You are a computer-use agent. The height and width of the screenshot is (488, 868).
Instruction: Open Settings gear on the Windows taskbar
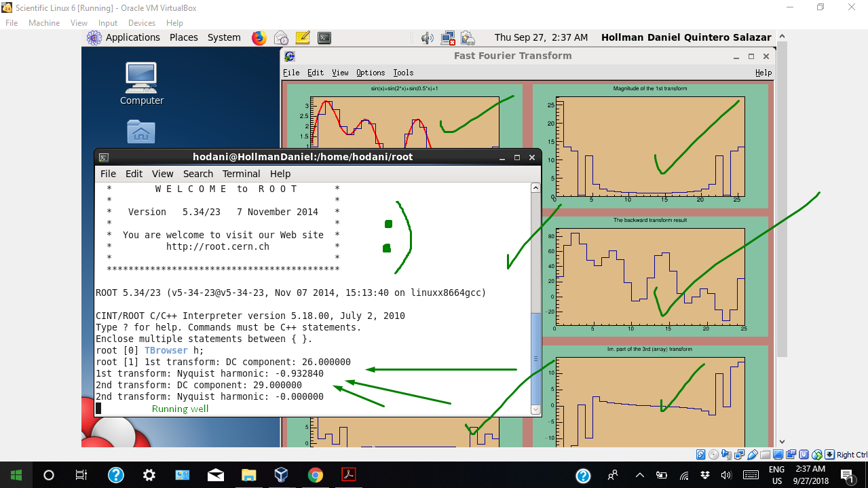click(x=149, y=475)
